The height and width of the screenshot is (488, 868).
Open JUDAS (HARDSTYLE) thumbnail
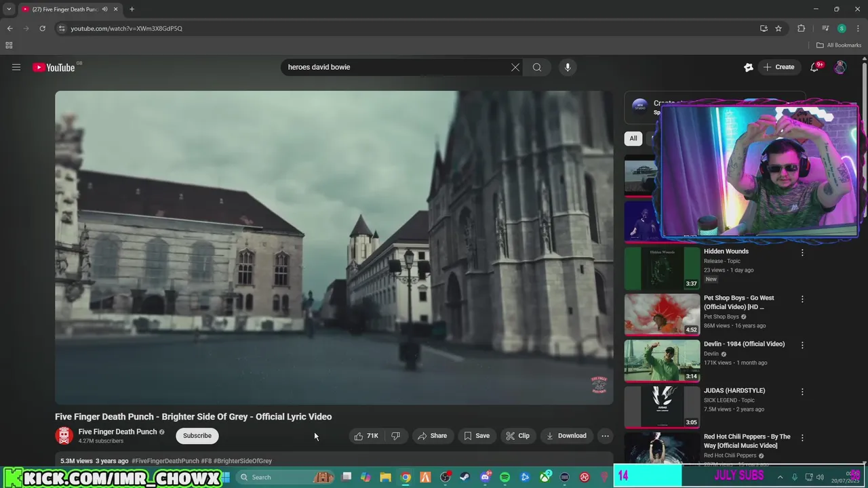(x=662, y=407)
